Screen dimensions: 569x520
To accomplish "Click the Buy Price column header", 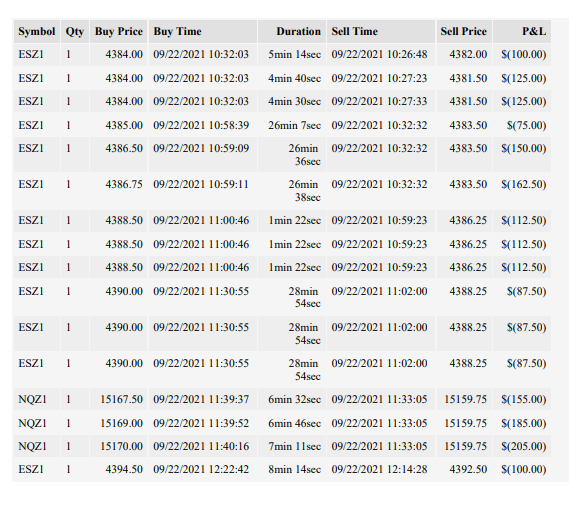I will [119, 32].
